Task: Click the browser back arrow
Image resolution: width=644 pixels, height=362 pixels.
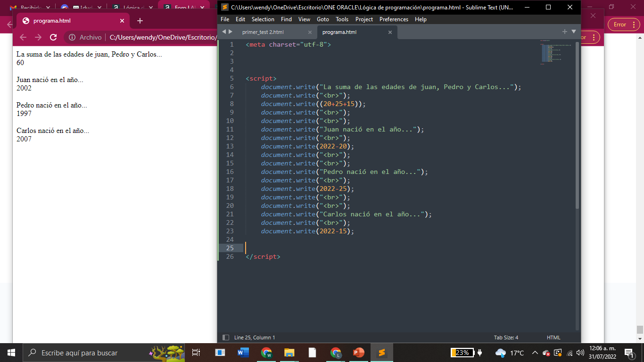Action: tap(23, 37)
